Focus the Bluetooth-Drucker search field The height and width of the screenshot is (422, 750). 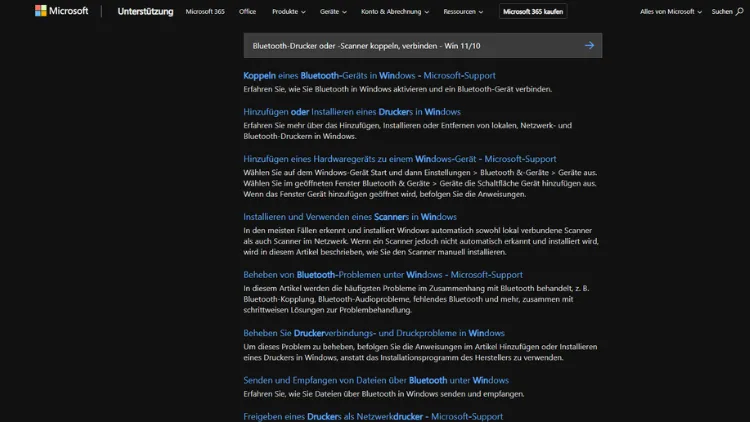click(x=410, y=45)
